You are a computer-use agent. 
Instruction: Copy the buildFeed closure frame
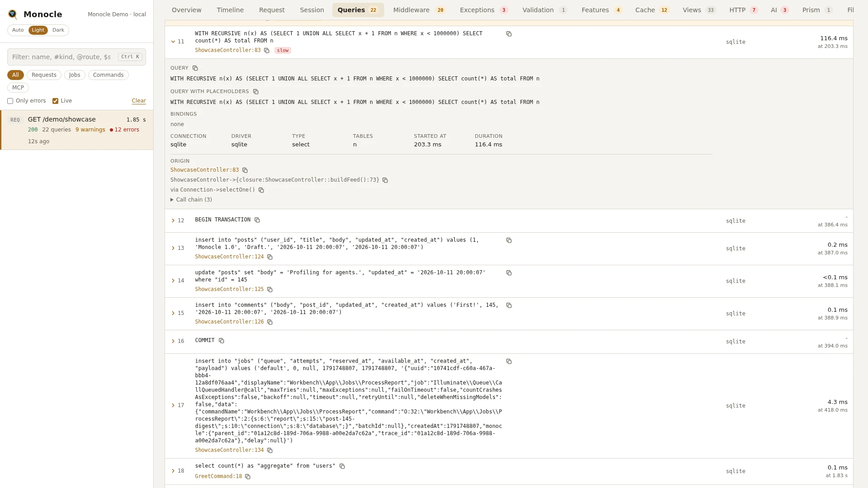(385, 180)
